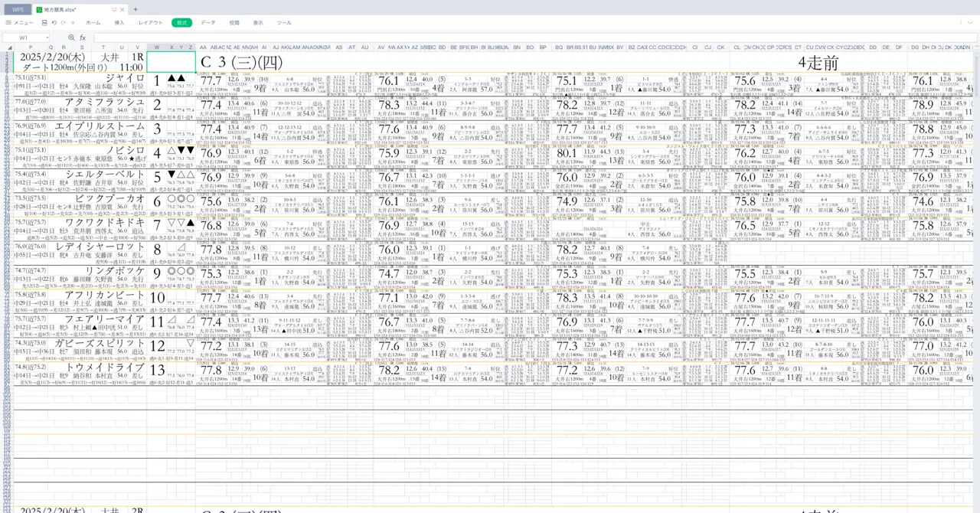Open the ホーム ribbon tab

click(x=93, y=23)
